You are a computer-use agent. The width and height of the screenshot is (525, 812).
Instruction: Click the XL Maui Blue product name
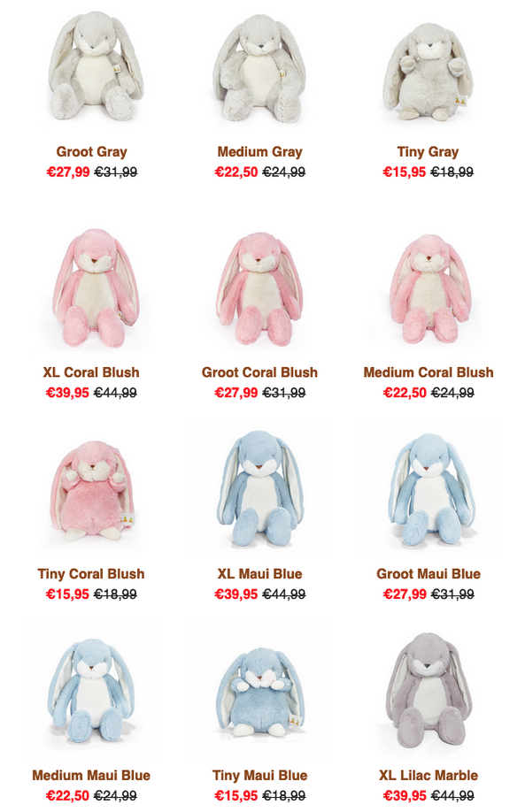coord(259,574)
